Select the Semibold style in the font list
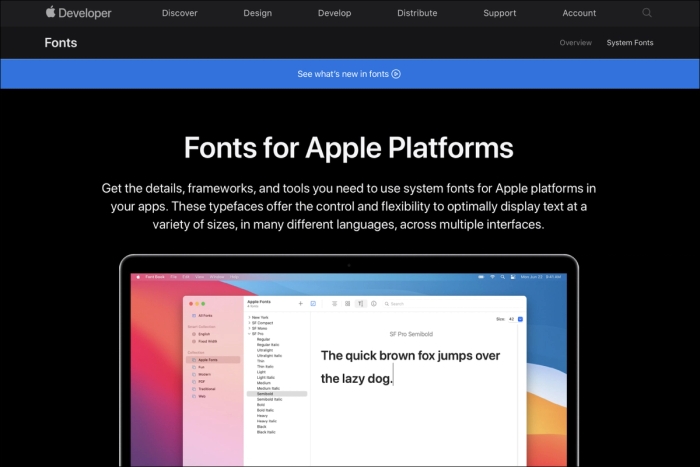The height and width of the screenshot is (467, 700). (x=277, y=394)
